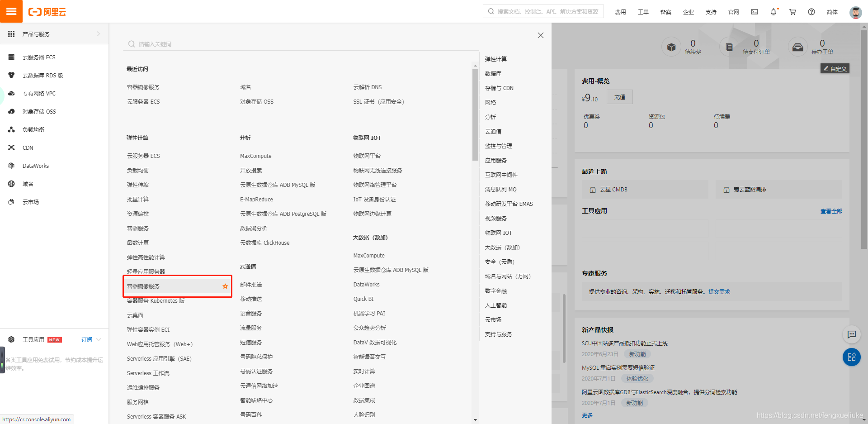This screenshot has height=424, width=868.
Task: Open 工单 in top navigation
Action: point(643,12)
